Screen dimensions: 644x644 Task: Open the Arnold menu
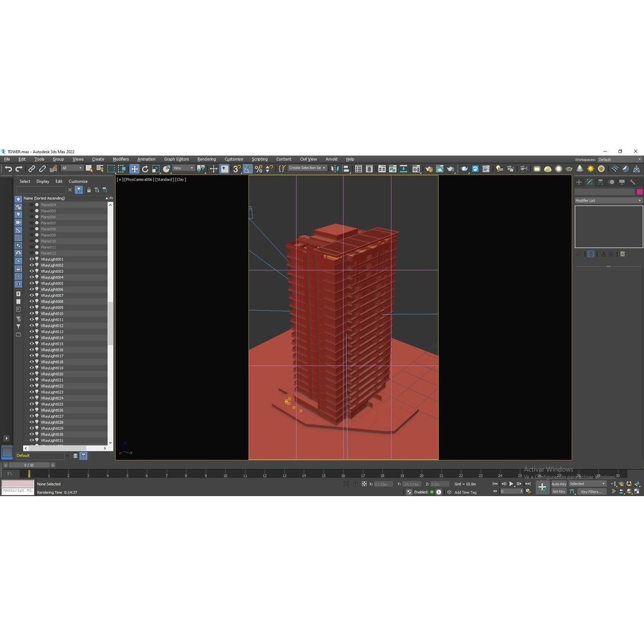point(332,159)
